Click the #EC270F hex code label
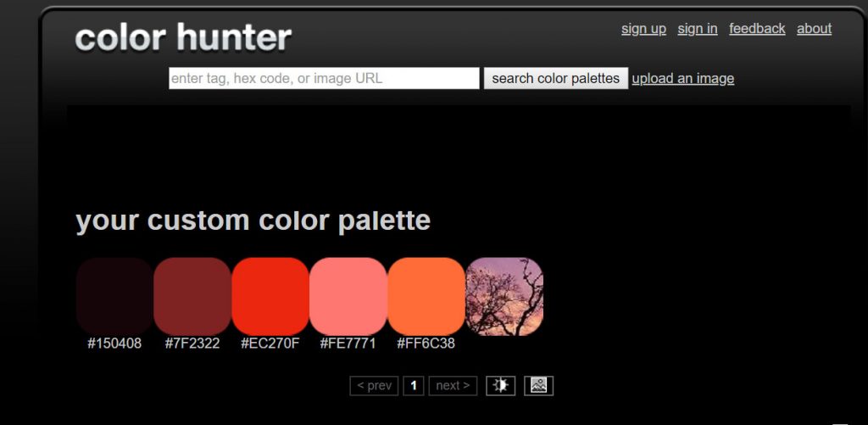The width and height of the screenshot is (868, 425). pyautogui.click(x=270, y=344)
